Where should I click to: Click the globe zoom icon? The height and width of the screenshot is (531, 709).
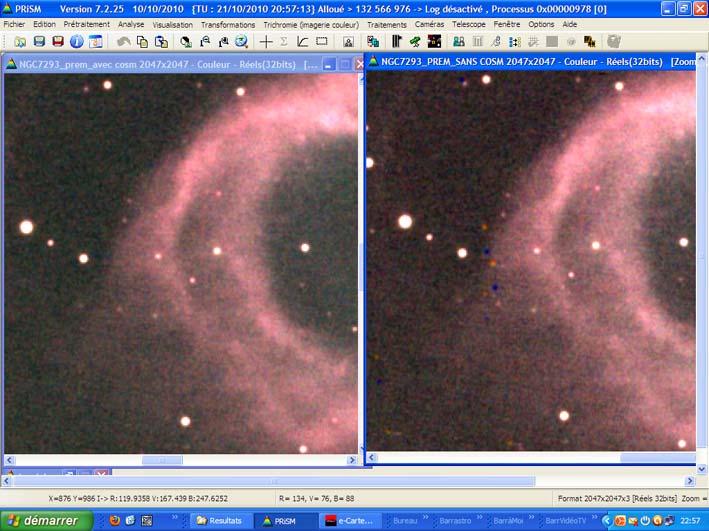tap(241, 42)
